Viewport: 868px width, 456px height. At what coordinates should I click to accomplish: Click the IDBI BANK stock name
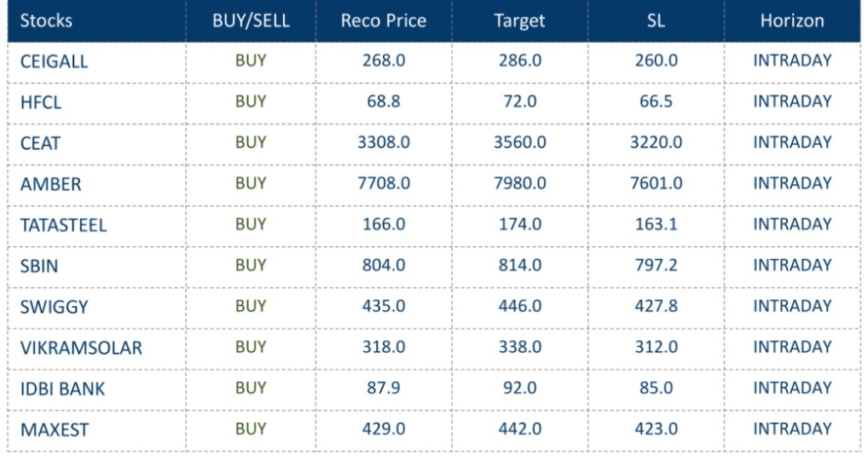62,390
